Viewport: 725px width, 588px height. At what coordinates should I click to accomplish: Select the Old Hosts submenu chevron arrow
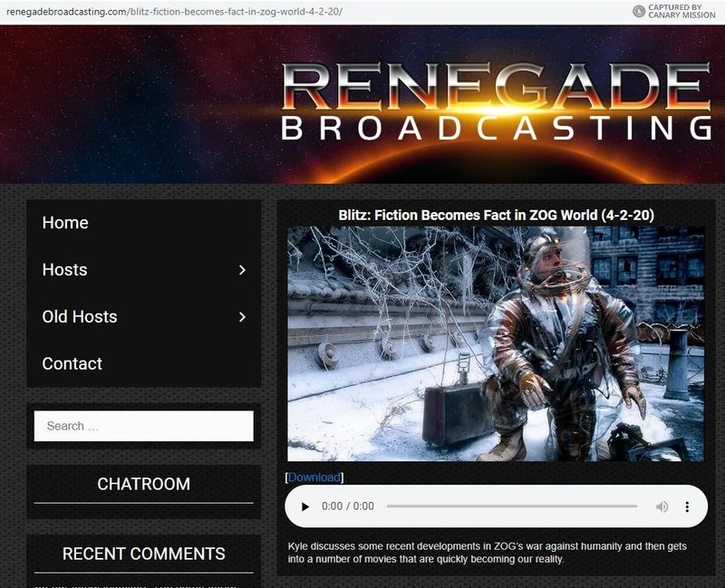[x=241, y=317]
